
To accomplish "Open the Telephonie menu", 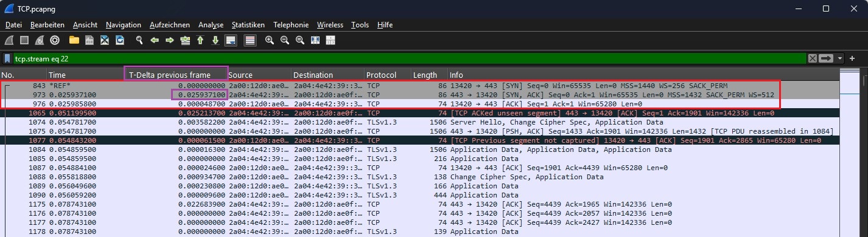I will coord(291,25).
